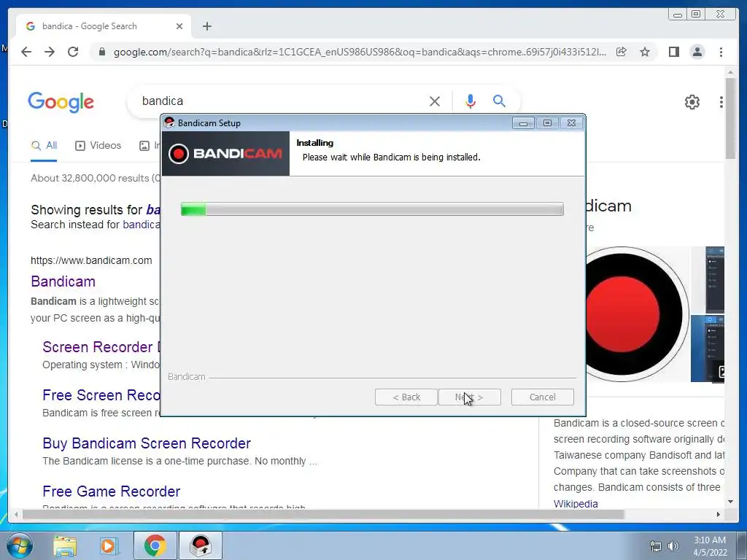Open the Wikipedia link in knowledge panel
The width and height of the screenshot is (747, 560).
click(576, 504)
